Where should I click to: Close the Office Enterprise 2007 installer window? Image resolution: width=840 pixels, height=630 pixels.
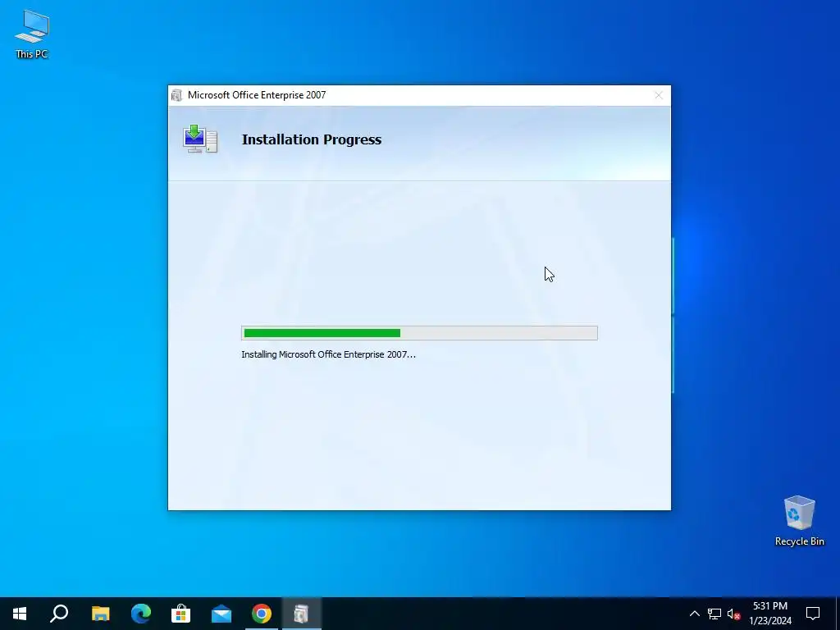(x=659, y=95)
